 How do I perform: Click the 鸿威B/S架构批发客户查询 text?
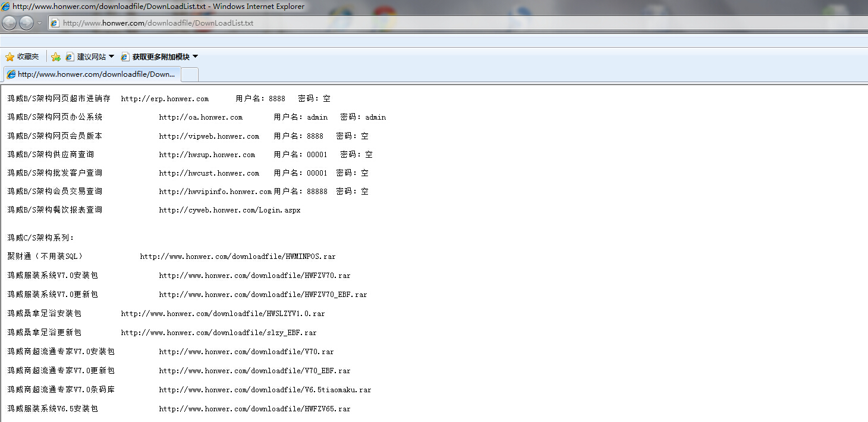(55, 173)
